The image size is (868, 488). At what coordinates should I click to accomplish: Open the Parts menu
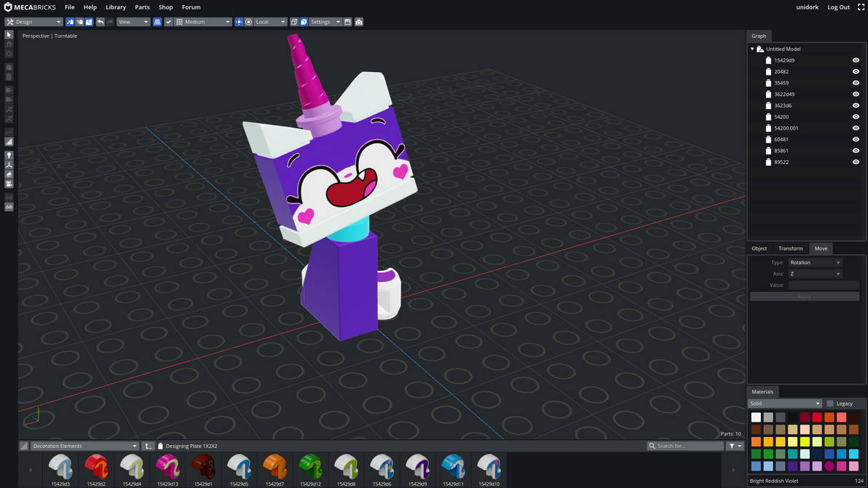click(x=142, y=7)
